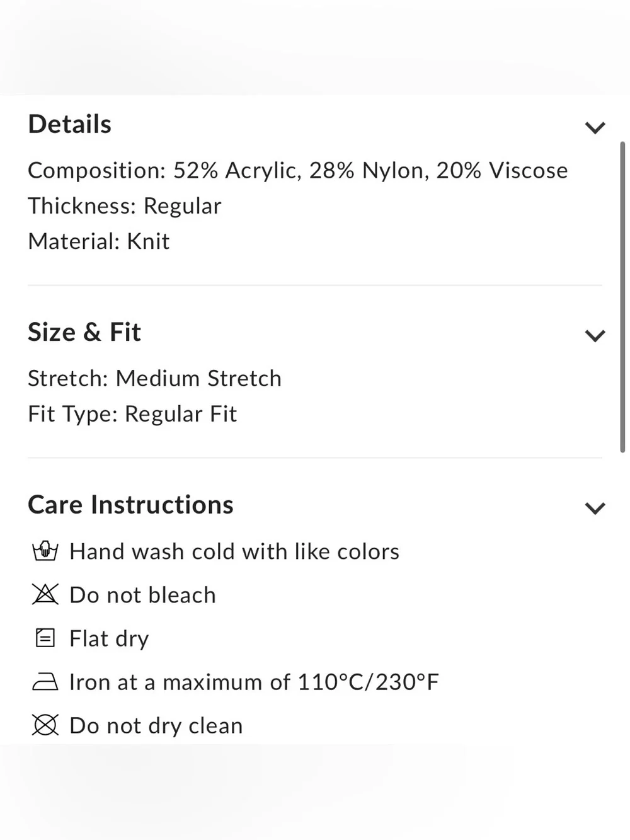Click the vertical scrollbar thumb
This screenshot has height=840, width=630.
622,297
